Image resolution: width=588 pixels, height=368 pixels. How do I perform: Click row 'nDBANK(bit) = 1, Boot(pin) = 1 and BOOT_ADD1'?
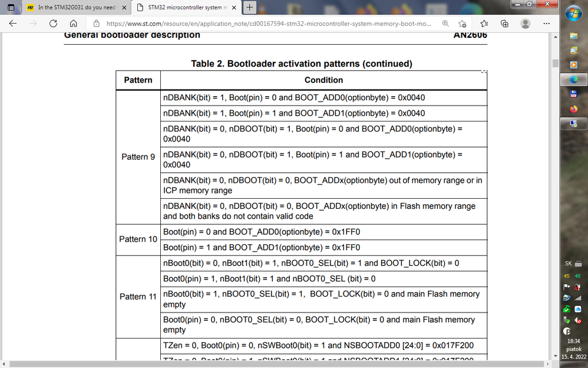pyautogui.click(x=323, y=113)
